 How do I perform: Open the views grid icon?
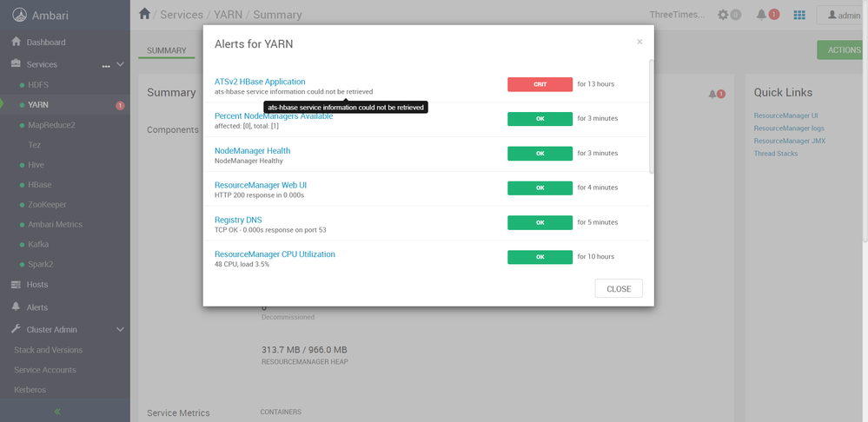tap(799, 15)
